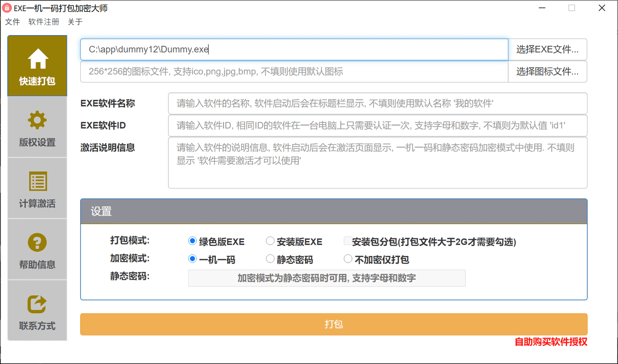Click the 帮助信息 question mark icon
The image size is (618, 364).
click(37, 243)
